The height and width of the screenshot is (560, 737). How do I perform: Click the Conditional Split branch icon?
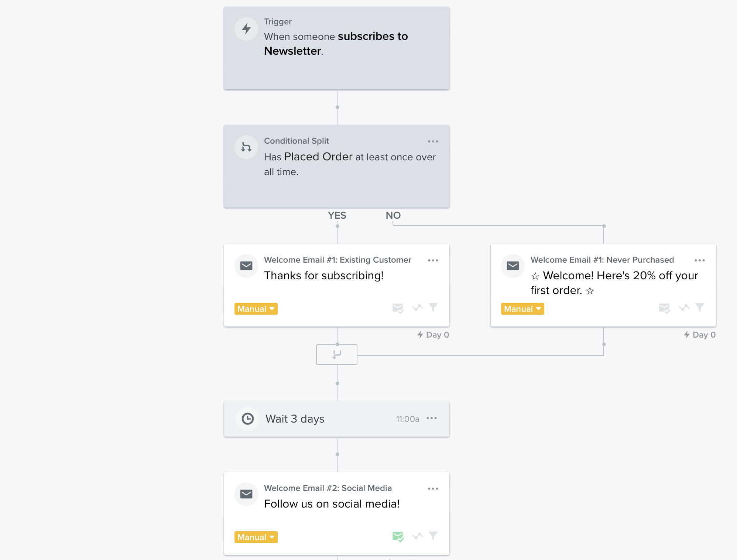point(246,147)
